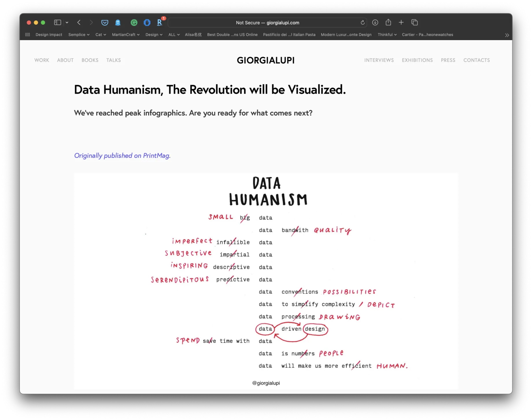This screenshot has width=532, height=420.
Task: Open the Cartier watches bookmark
Action: 427,34
